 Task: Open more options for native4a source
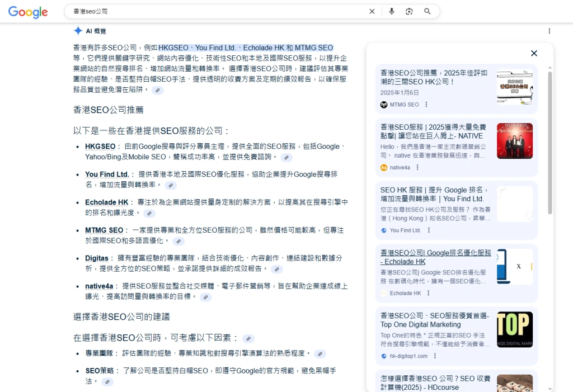point(417,167)
